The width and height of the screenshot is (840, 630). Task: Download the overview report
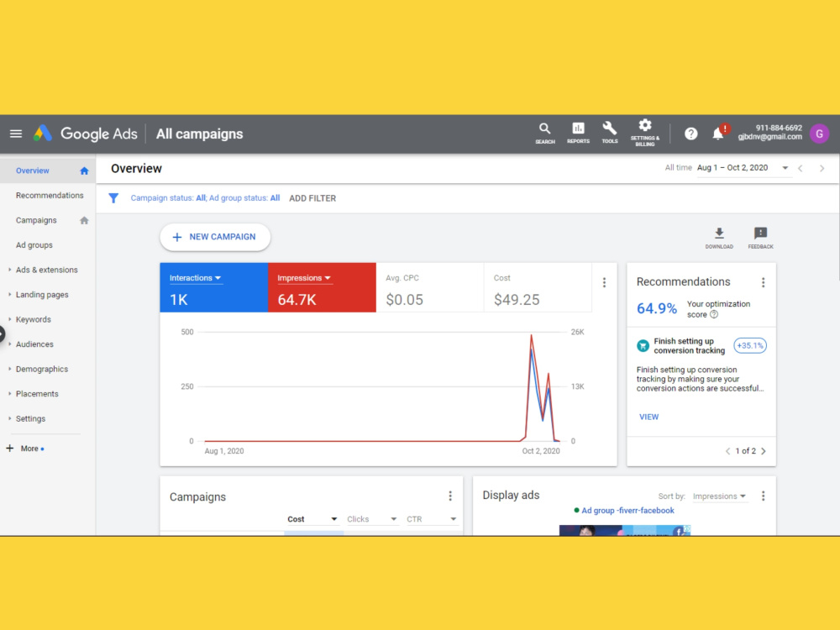(x=719, y=238)
